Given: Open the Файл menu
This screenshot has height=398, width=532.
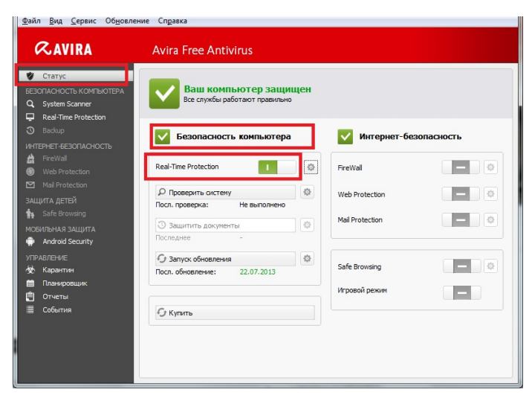Looking at the screenshot, I should pos(31,21).
